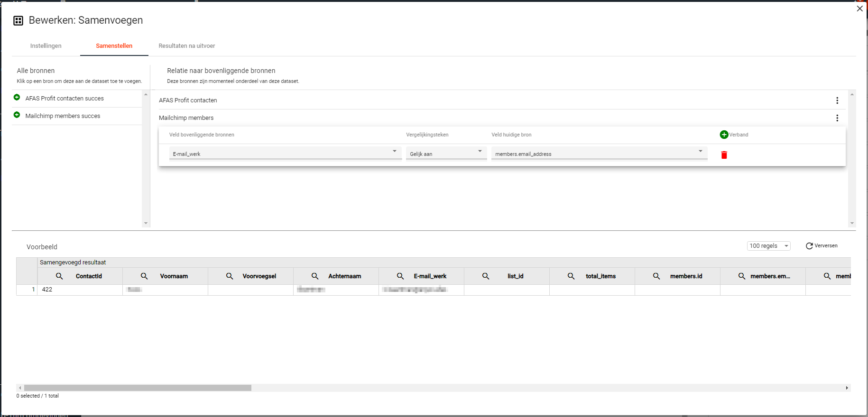Click the search icon in Achternaam column
868x417 pixels.
[315, 276]
